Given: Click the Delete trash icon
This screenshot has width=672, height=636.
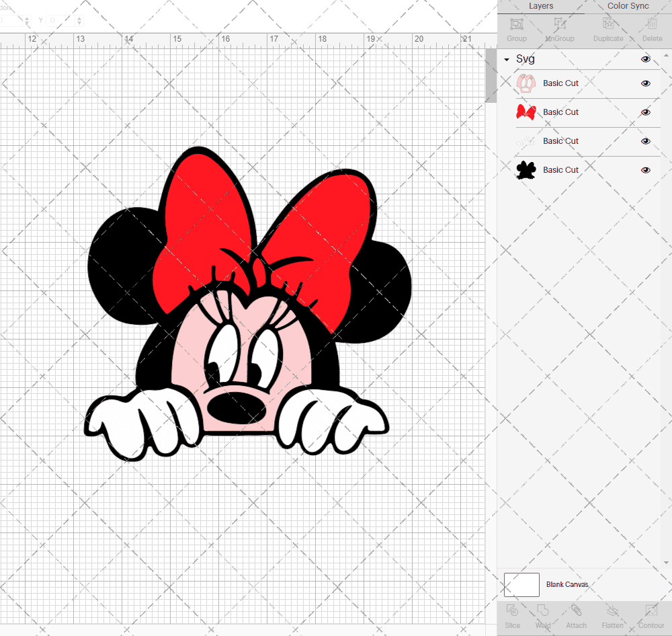Looking at the screenshot, I should 652,24.
